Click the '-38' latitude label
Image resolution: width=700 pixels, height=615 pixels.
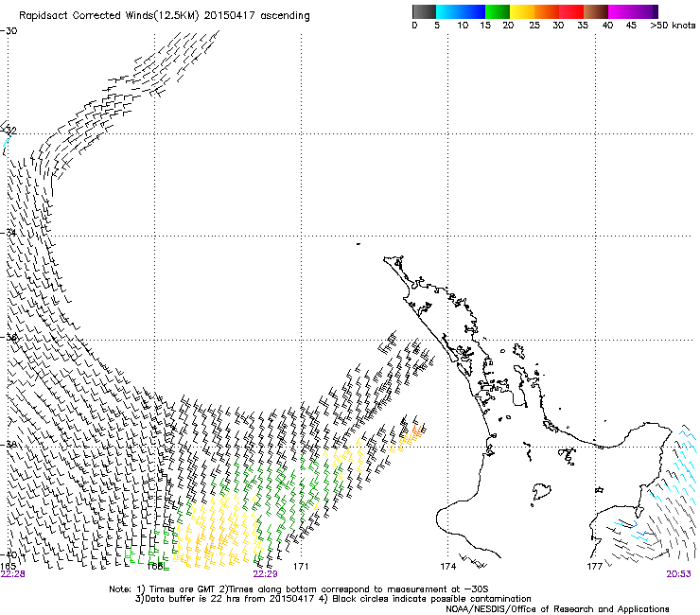[x=9, y=445]
